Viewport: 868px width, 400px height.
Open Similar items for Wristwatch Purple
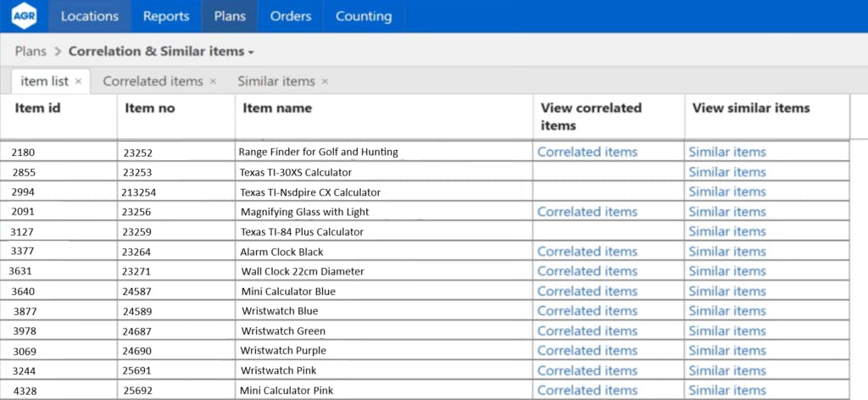pyautogui.click(x=727, y=351)
